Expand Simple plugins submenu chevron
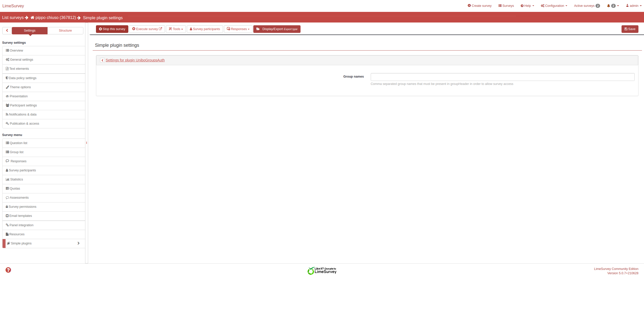Viewport: 644px width, 321px height. tap(79, 243)
